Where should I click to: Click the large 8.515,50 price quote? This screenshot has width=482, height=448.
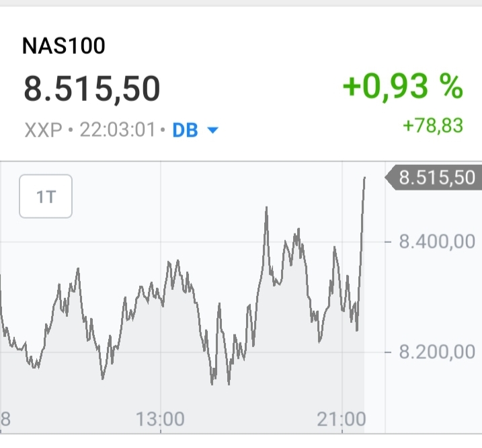92,89
